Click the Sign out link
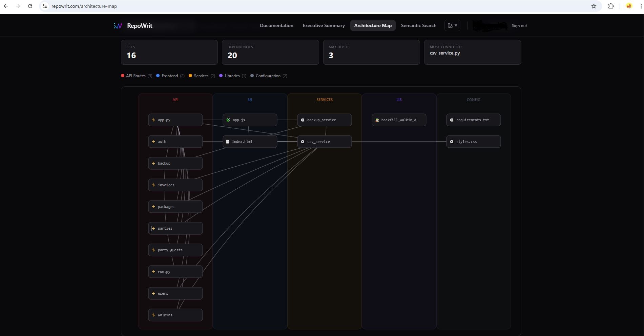Screen dimensions: 644x336 pyautogui.click(x=519, y=26)
